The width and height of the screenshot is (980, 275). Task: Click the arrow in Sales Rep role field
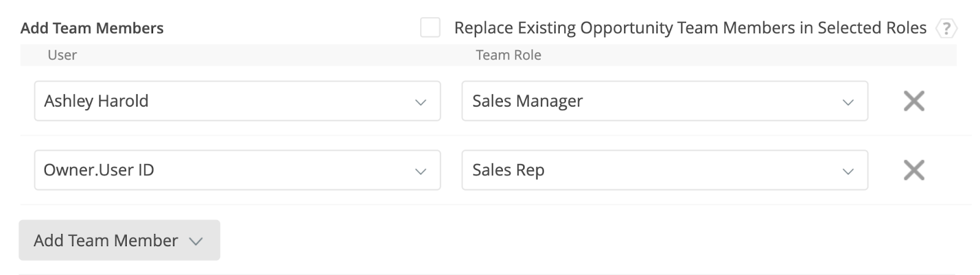848,171
